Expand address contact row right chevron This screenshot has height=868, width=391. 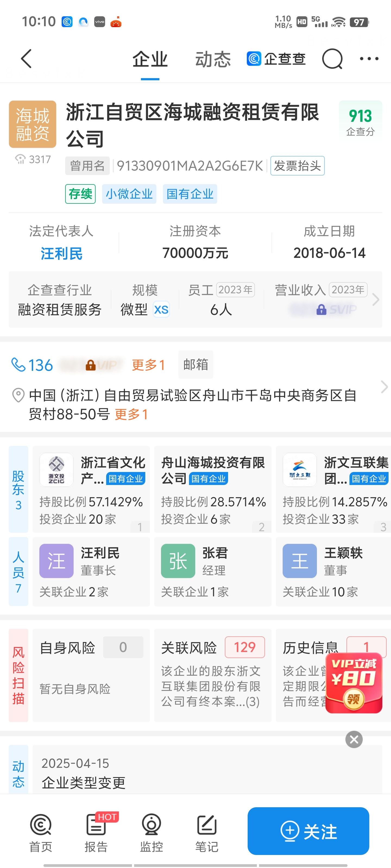[384, 387]
